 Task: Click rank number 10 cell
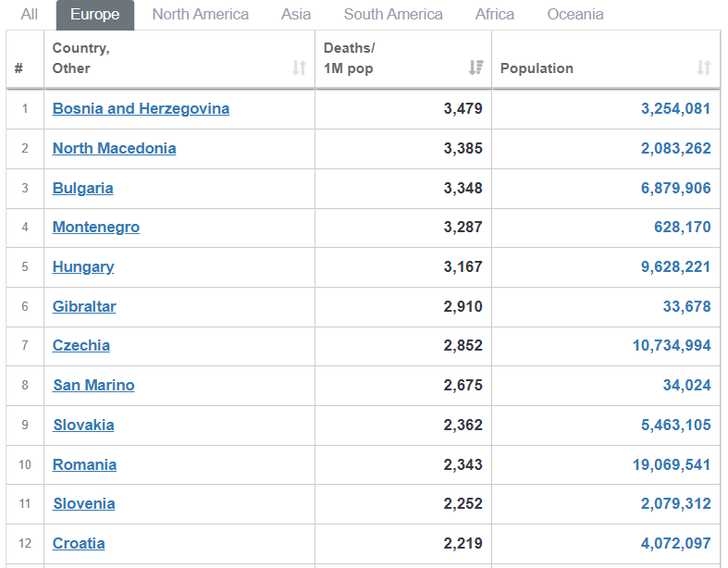(25, 465)
